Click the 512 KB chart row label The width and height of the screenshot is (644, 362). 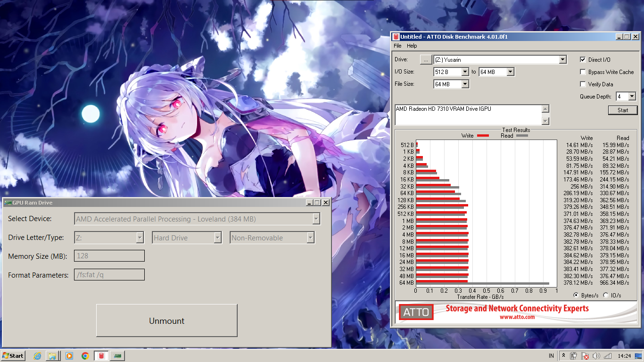tap(406, 214)
